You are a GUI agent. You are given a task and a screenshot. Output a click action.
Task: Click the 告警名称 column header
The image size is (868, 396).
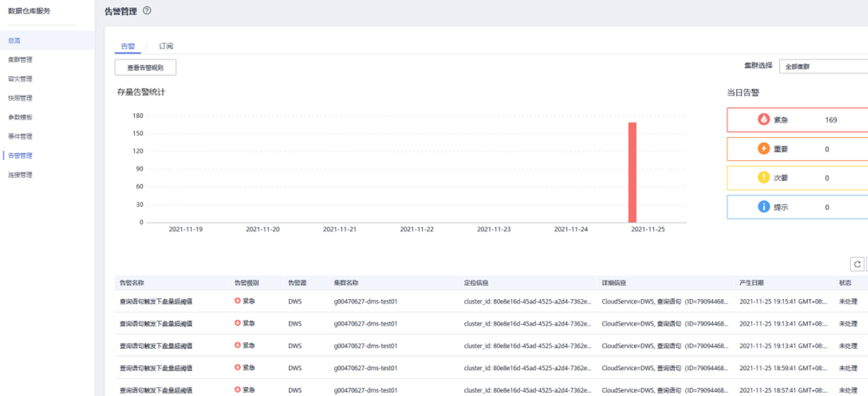coord(132,283)
